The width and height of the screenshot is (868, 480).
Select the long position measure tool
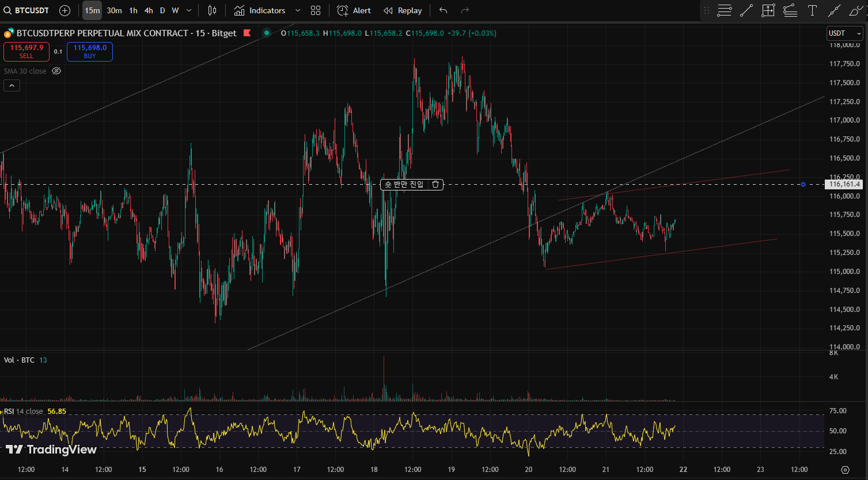point(768,10)
